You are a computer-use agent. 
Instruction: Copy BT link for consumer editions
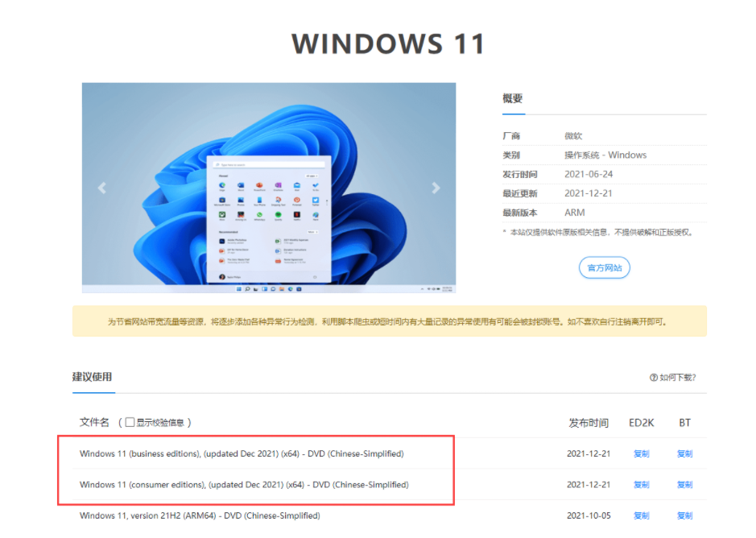pyautogui.click(x=684, y=484)
